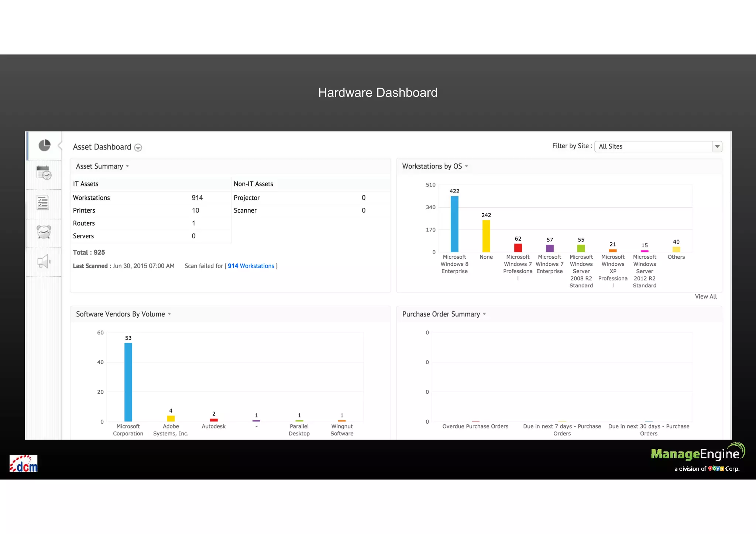Expand Purchase Order Summary widget arrow
The width and height of the screenshot is (756, 534).
[484, 314]
